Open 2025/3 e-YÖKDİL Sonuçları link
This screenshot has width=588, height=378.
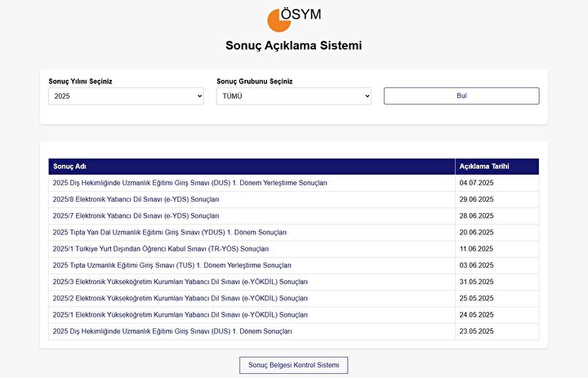(180, 282)
